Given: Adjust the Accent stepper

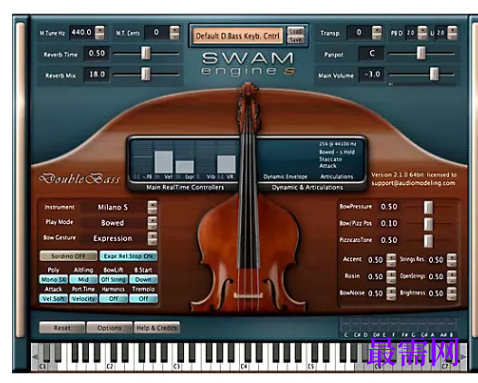Looking at the screenshot, I should pyautogui.click(x=391, y=260).
